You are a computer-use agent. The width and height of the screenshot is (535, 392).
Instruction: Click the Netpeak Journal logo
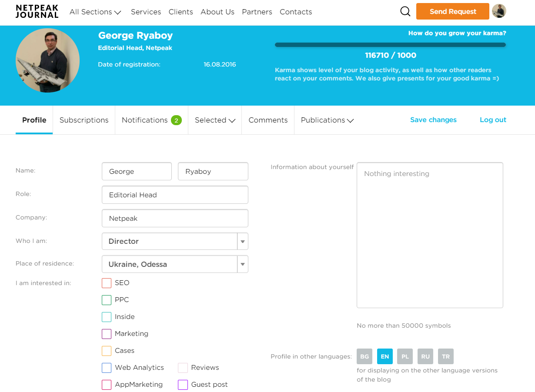[x=37, y=12]
